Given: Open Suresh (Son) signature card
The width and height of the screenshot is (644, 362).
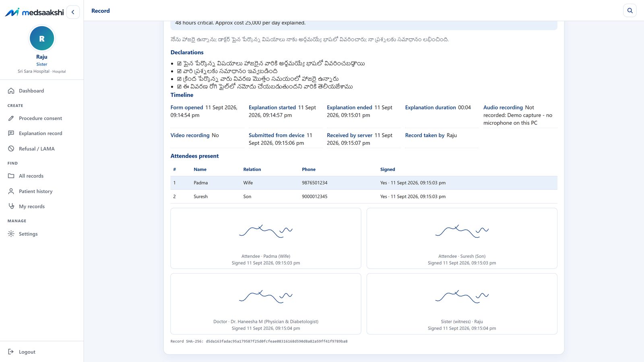Looking at the screenshot, I should tap(462, 238).
